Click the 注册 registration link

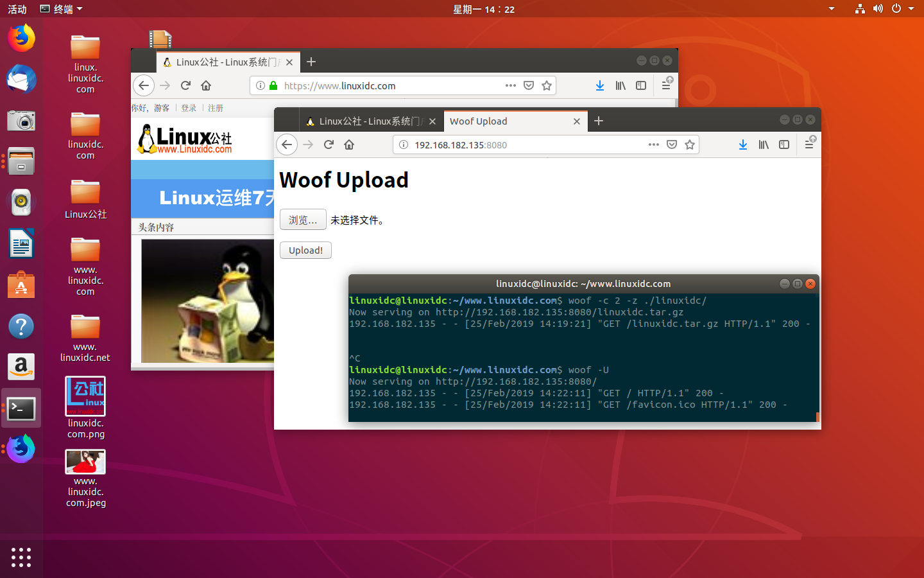click(216, 108)
